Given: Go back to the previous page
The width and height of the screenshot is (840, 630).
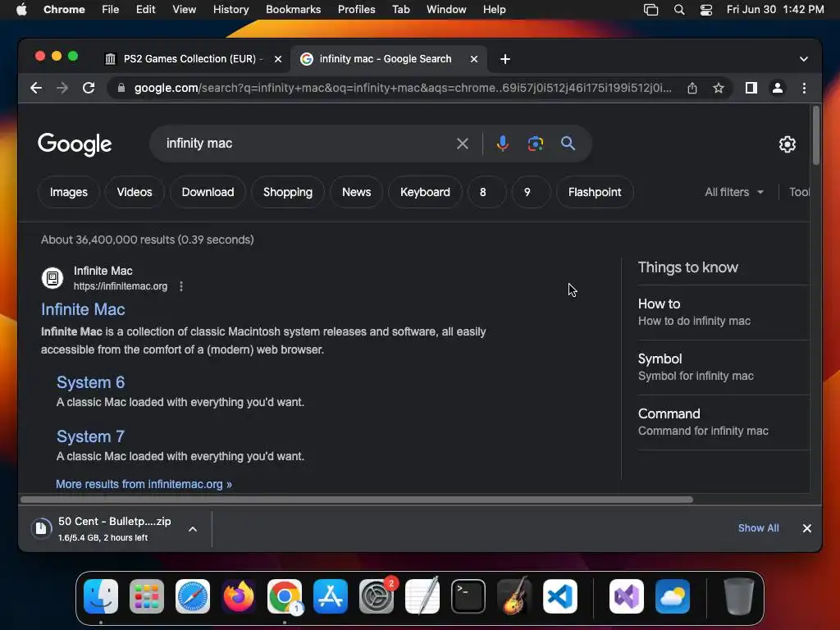Looking at the screenshot, I should (x=36, y=88).
